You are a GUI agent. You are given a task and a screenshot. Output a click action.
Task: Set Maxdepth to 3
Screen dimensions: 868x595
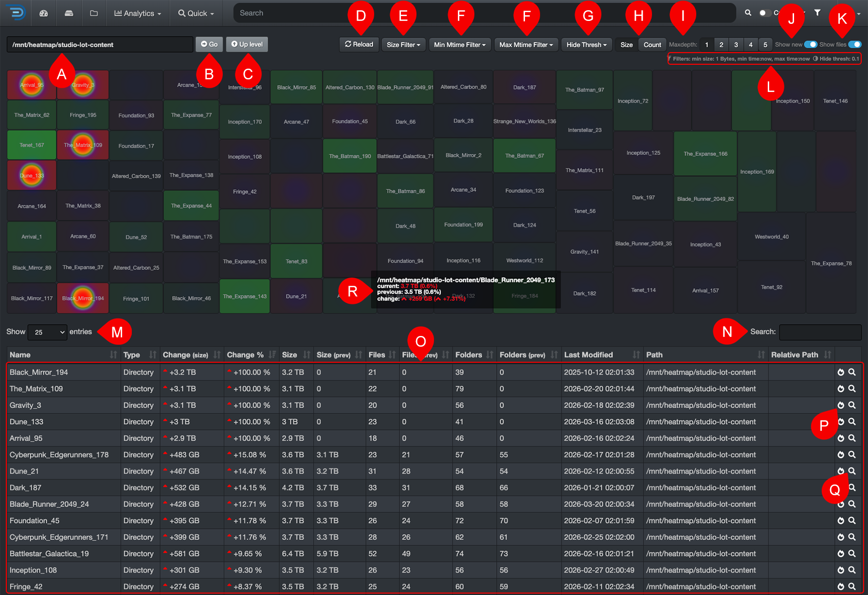[x=736, y=45]
